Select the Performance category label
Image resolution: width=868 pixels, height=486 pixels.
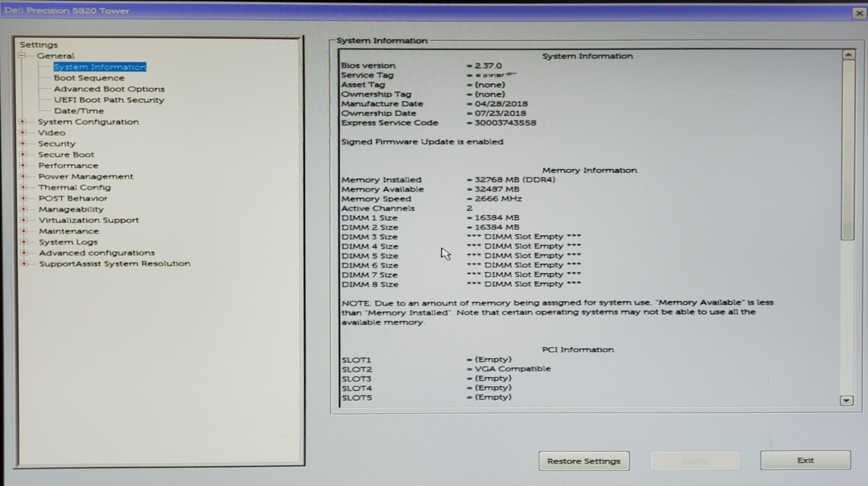68,166
